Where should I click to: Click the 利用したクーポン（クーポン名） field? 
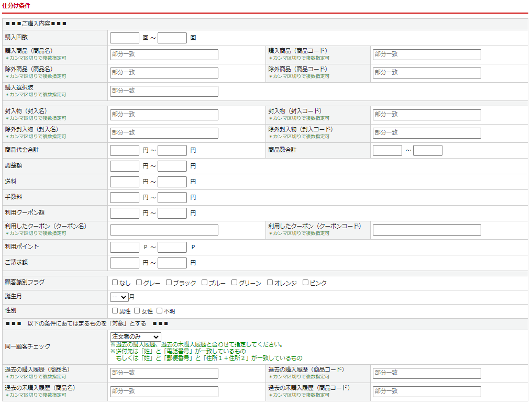click(164, 230)
